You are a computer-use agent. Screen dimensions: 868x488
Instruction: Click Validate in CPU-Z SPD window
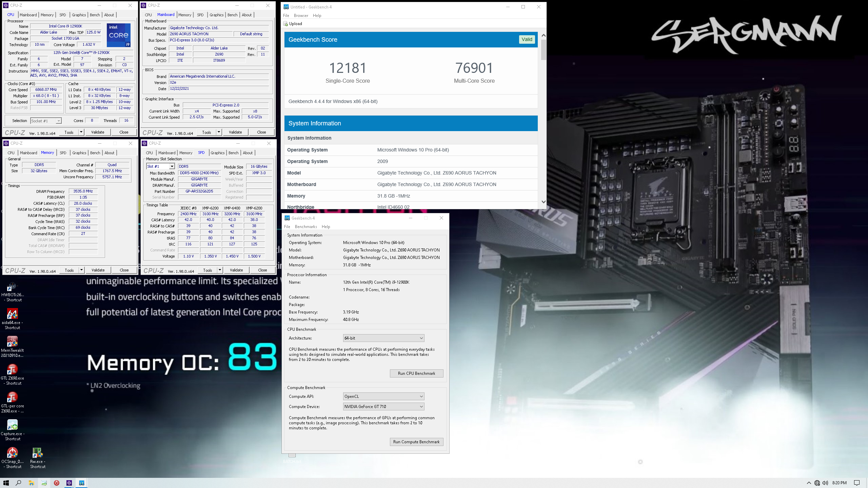pyautogui.click(x=236, y=270)
